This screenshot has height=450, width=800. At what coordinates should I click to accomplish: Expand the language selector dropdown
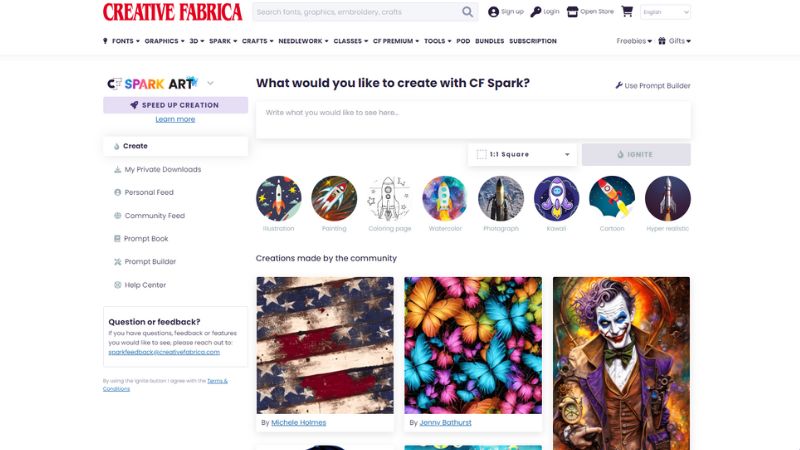click(665, 12)
